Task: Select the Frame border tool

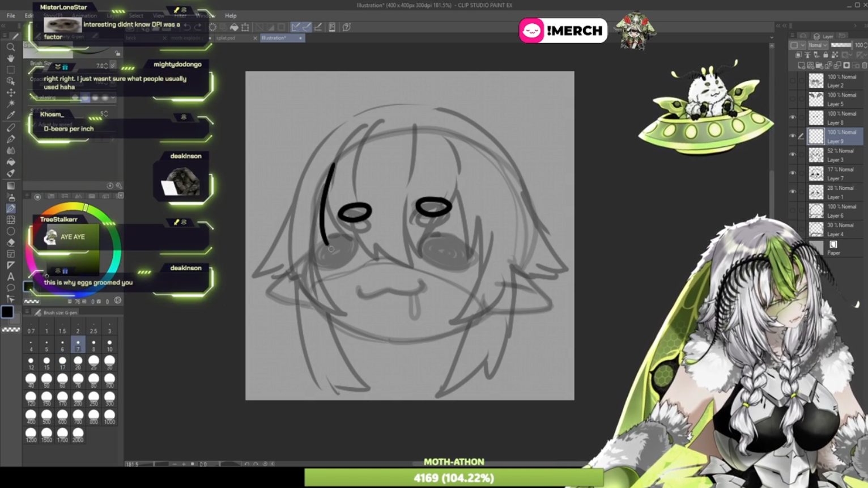Action: 11,254
